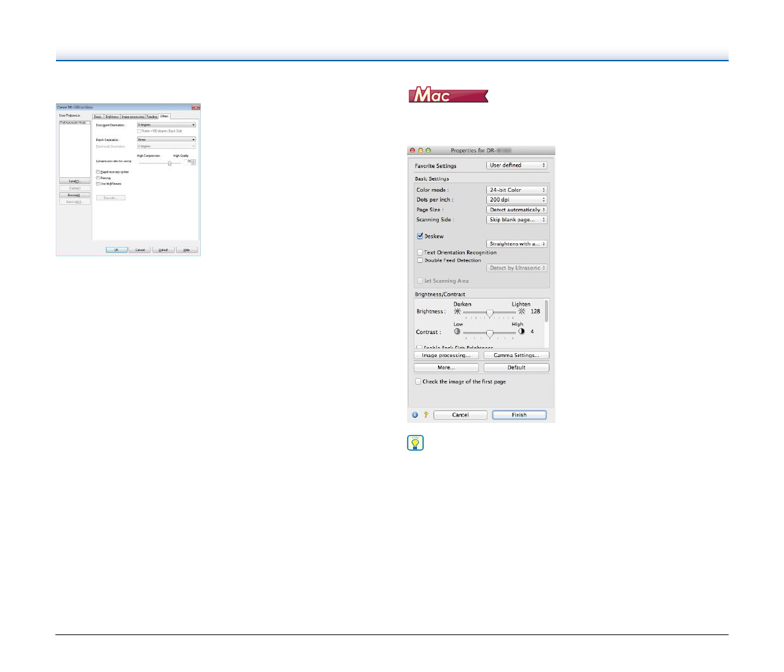Click the yellow key icon beside Cancel

pyautogui.click(x=426, y=415)
